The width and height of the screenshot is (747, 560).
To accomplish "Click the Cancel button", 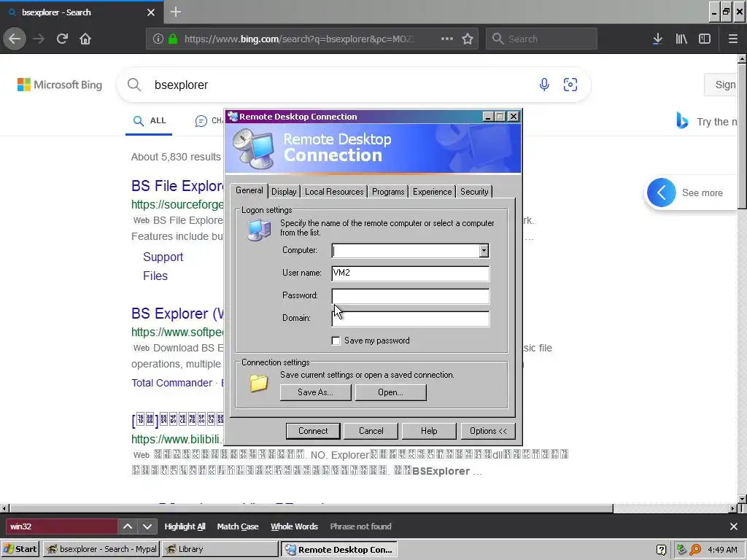I will 371,431.
